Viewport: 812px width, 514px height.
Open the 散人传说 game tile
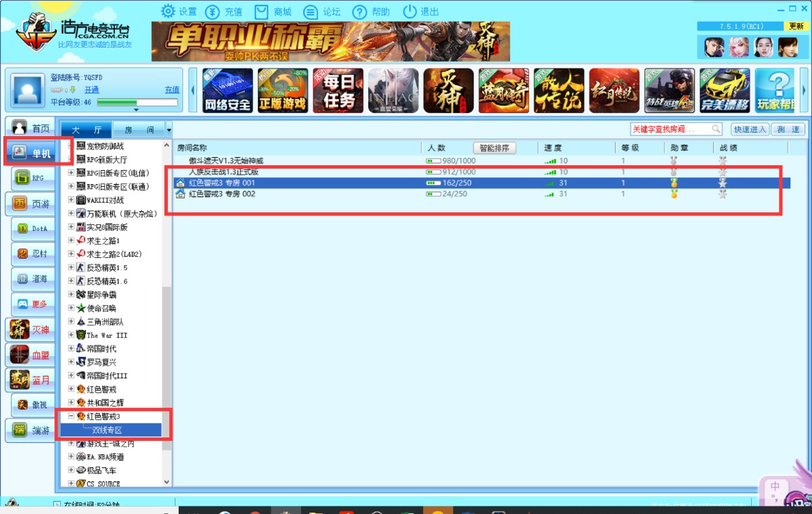pyautogui.click(x=559, y=90)
